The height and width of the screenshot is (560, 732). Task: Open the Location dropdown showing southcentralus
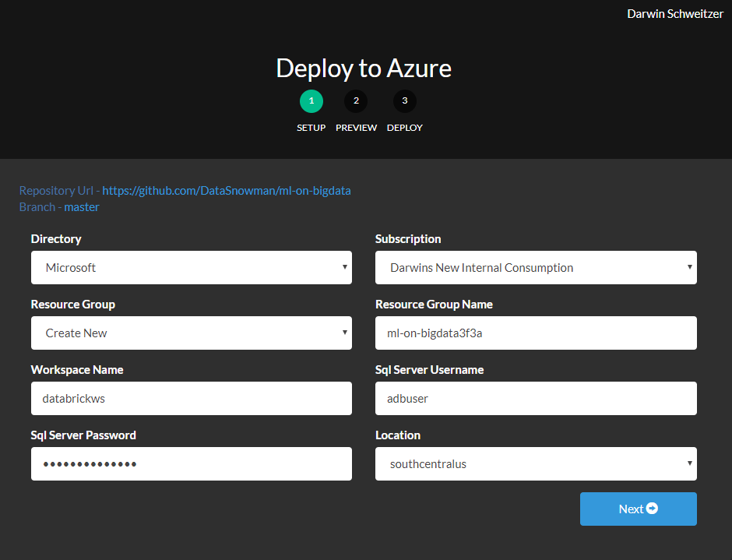pyautogui.click(x=536, y=463)
